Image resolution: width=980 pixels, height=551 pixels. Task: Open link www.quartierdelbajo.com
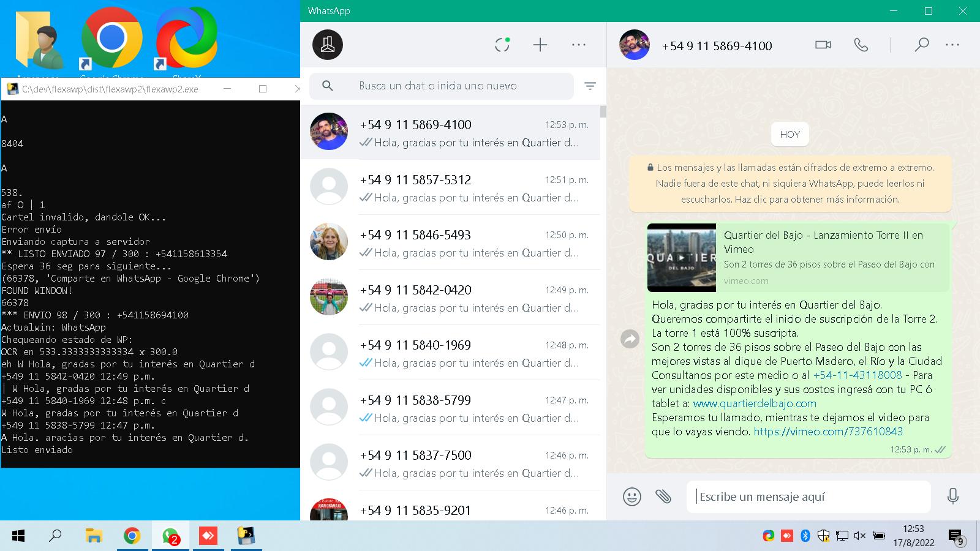755,403
